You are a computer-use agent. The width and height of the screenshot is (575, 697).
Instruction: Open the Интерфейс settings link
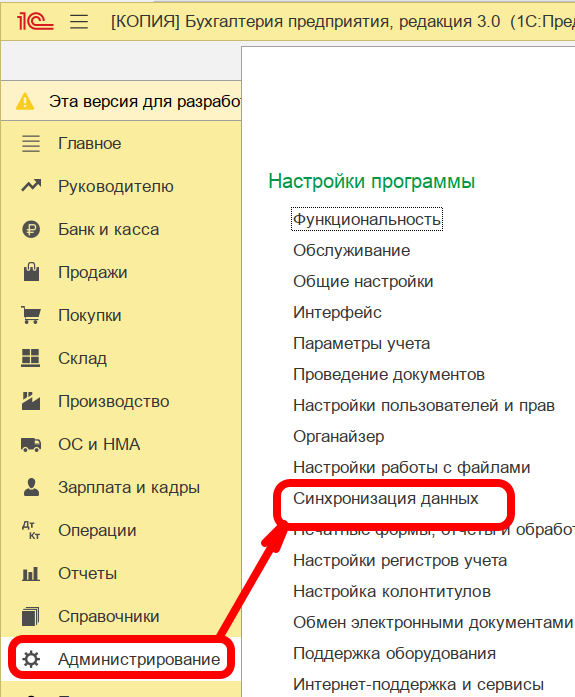coord(337,312)
